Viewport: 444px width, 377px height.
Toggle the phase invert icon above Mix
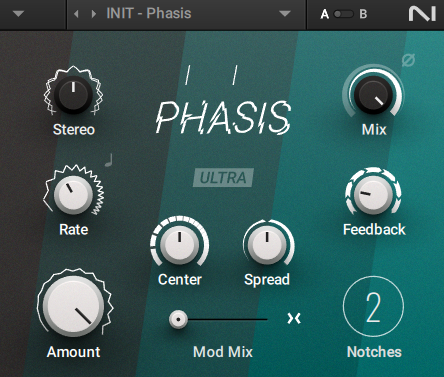pos(408,60)
